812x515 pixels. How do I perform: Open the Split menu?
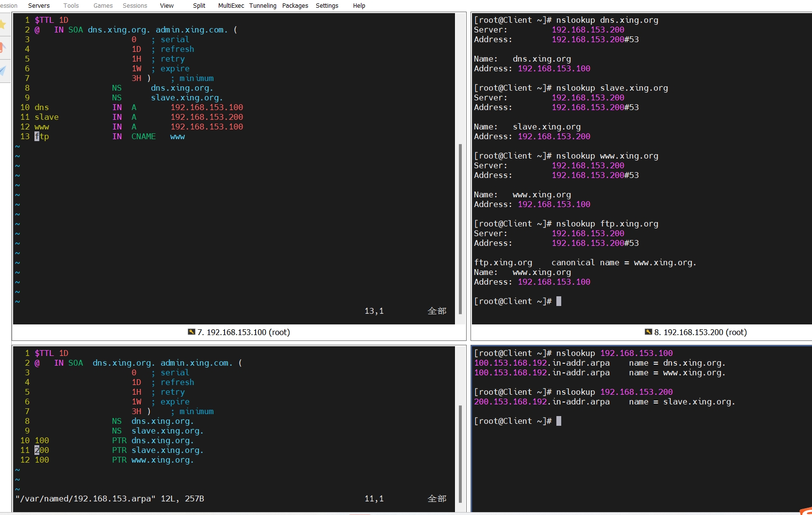[x=199, y=5]
